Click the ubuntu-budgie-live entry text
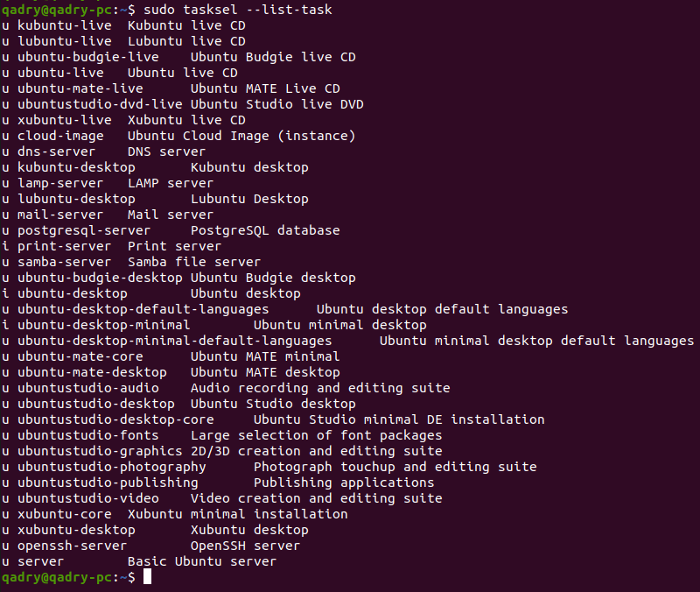Viewport: 700px width, 592px height. (88, 57)
